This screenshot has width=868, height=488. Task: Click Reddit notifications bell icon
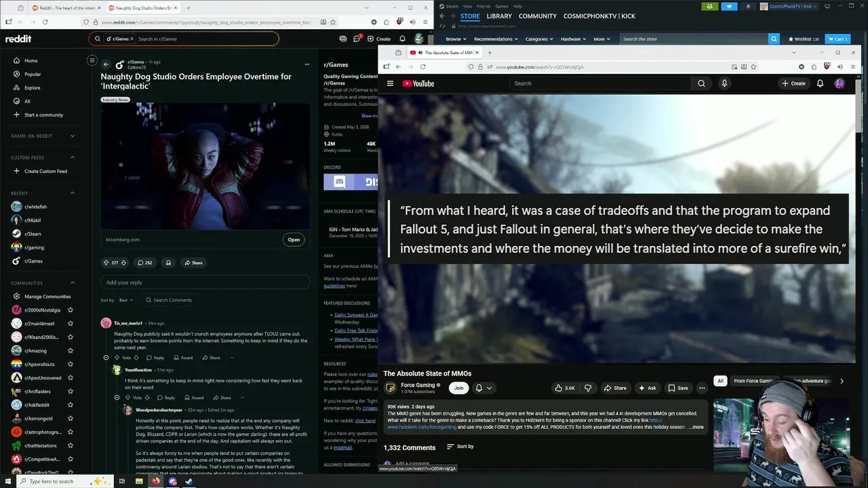[402, 39]
